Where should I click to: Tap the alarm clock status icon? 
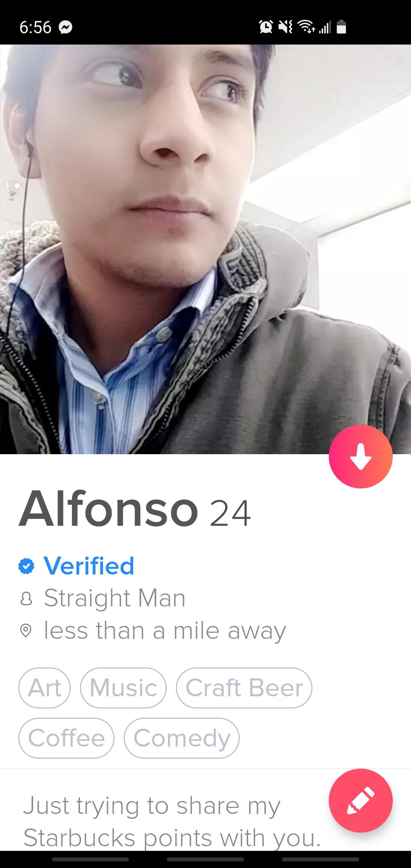click(x=266, y=27)
